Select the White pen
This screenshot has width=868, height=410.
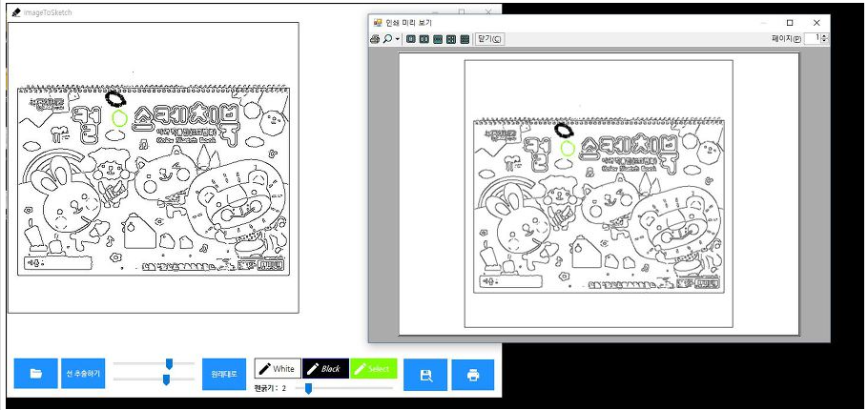pyautogui.click(x=278, y=368)
